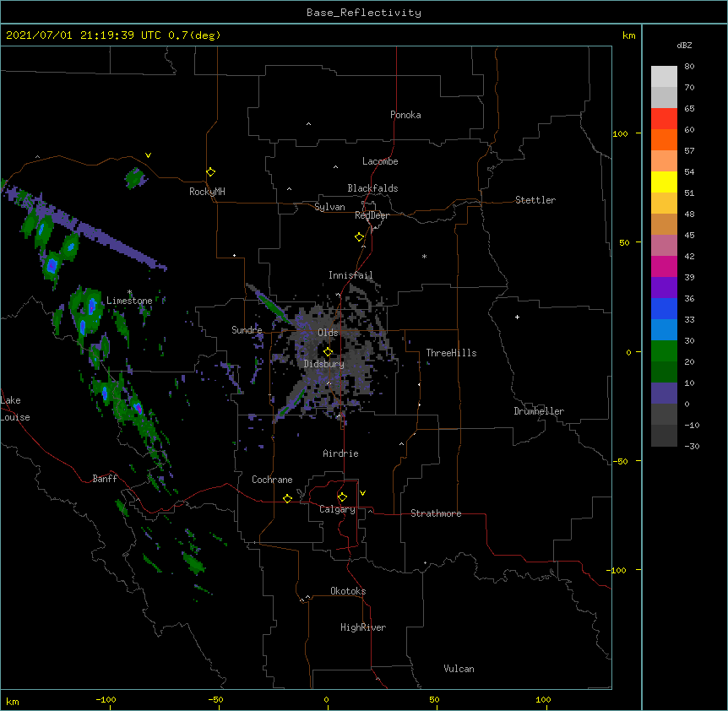Click the yellow V marker northwest of RockyMH
The height and width of the screenshot is (711, 728).
coord(148,155)
